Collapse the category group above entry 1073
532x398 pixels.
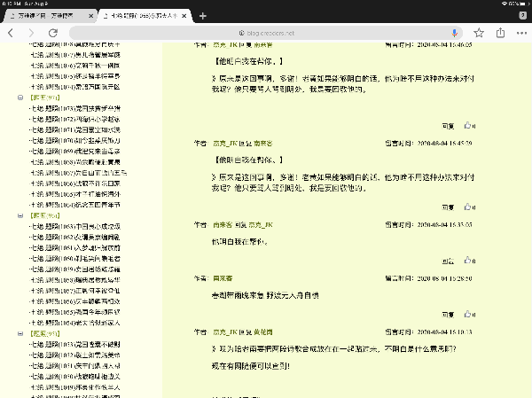click(x=20, y=98)
